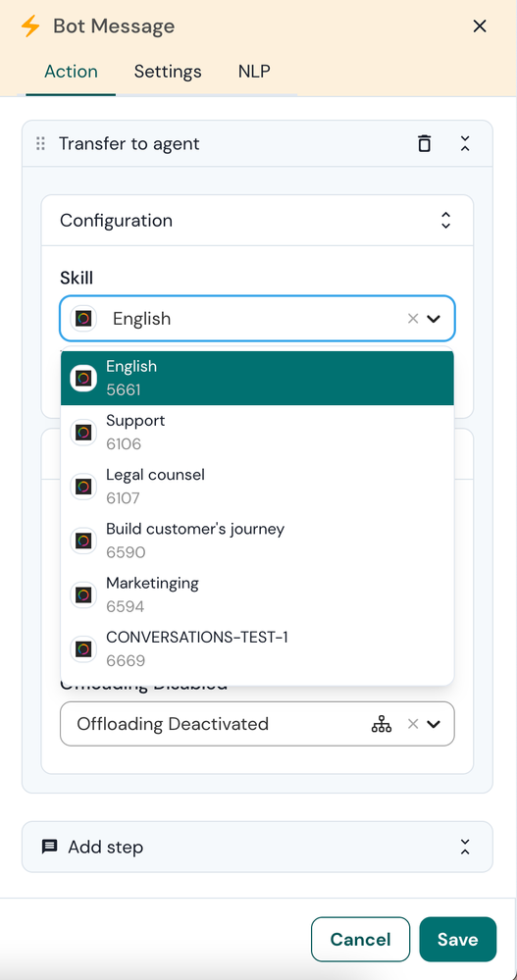Click the lightning bolt Bot Message icon
The image size is (517, 980).
pos(30,26)
